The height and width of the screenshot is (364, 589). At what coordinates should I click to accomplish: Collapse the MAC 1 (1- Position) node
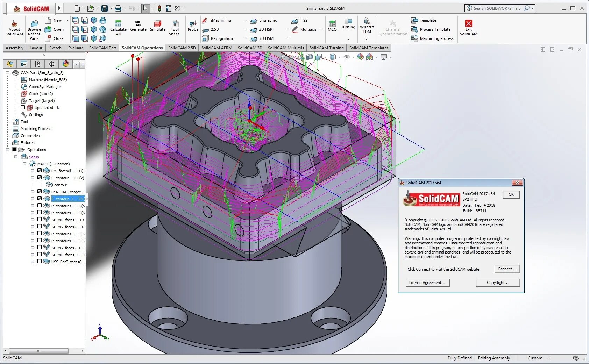click(x=24, y=164)
